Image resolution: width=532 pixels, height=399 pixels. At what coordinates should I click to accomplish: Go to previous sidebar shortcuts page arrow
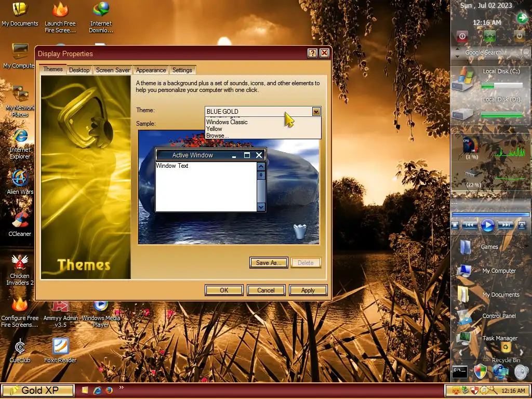click(460, 353)
